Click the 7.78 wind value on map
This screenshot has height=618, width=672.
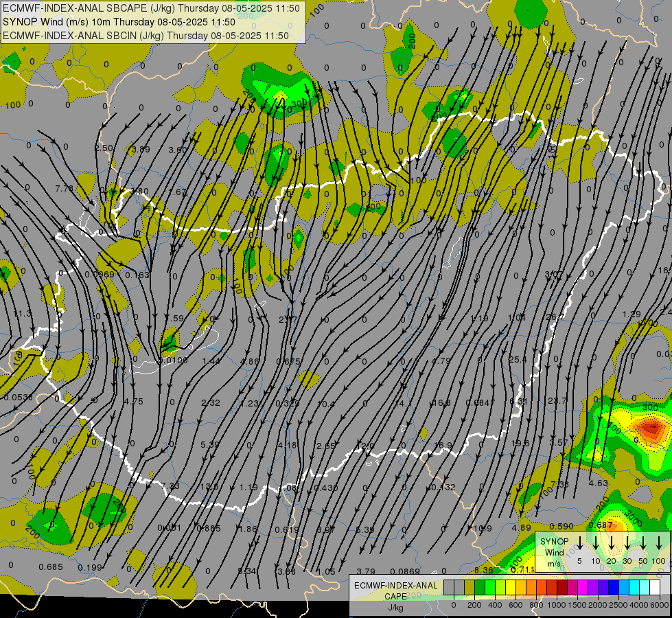tap(65, 188)
